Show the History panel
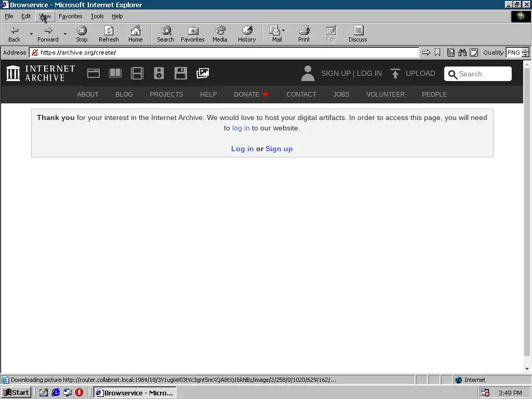The height and width of the screenshot is (399, 532). pyautogui.click(x=247, y=34)
